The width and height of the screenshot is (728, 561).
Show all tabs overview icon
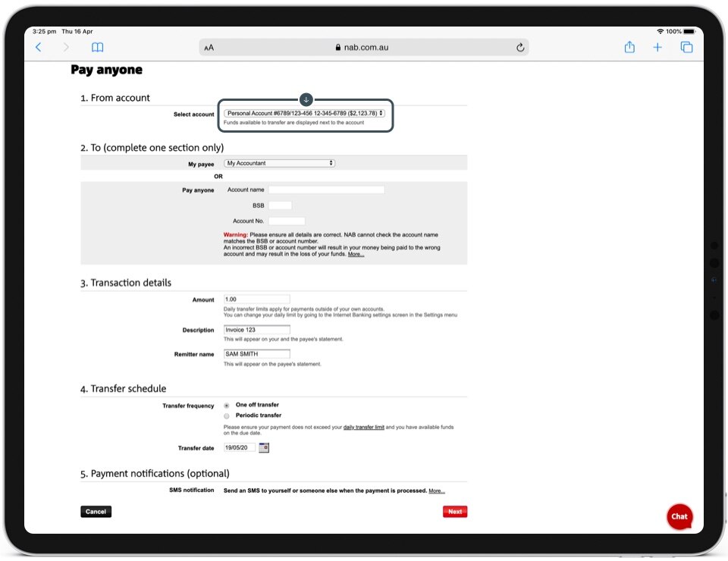(686, 47)
